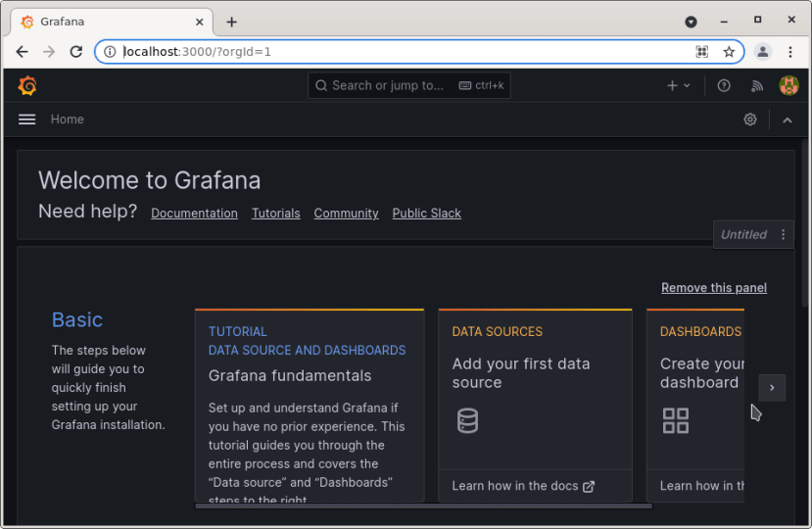Click the browser forward arrow
Viewport: 812px width, 529px height.
coord(49,52)
